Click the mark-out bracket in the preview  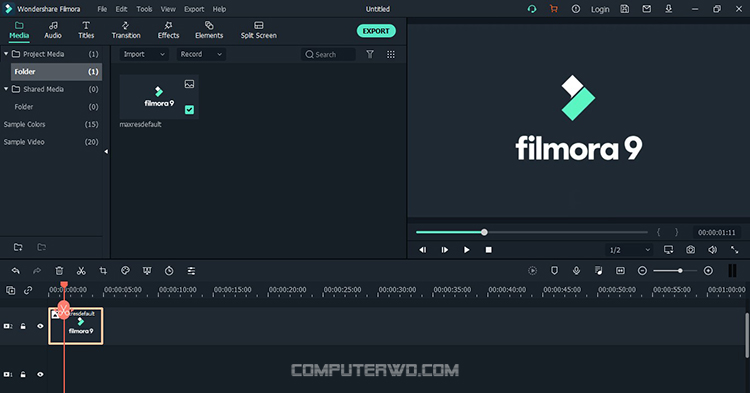(x=676, y=232)
